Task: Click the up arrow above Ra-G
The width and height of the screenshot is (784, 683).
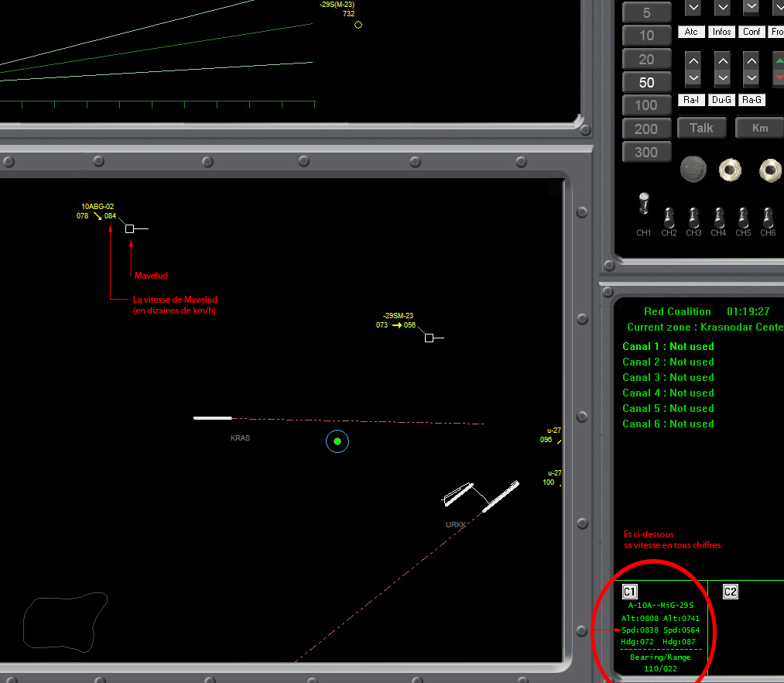Action: [x=751, y=60]
